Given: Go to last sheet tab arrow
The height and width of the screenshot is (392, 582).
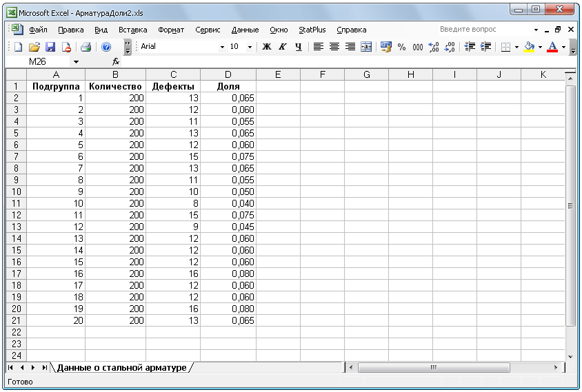Looking at the screenshot, I should [44, 367].
